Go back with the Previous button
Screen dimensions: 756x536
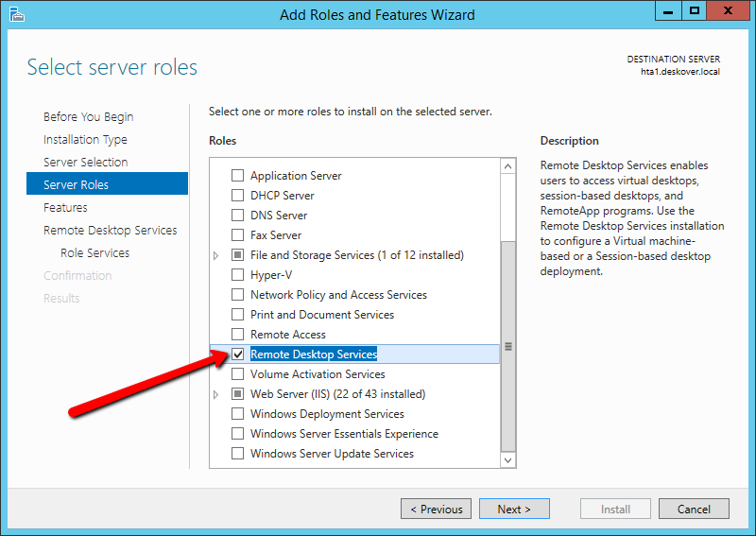coord(435,509)
